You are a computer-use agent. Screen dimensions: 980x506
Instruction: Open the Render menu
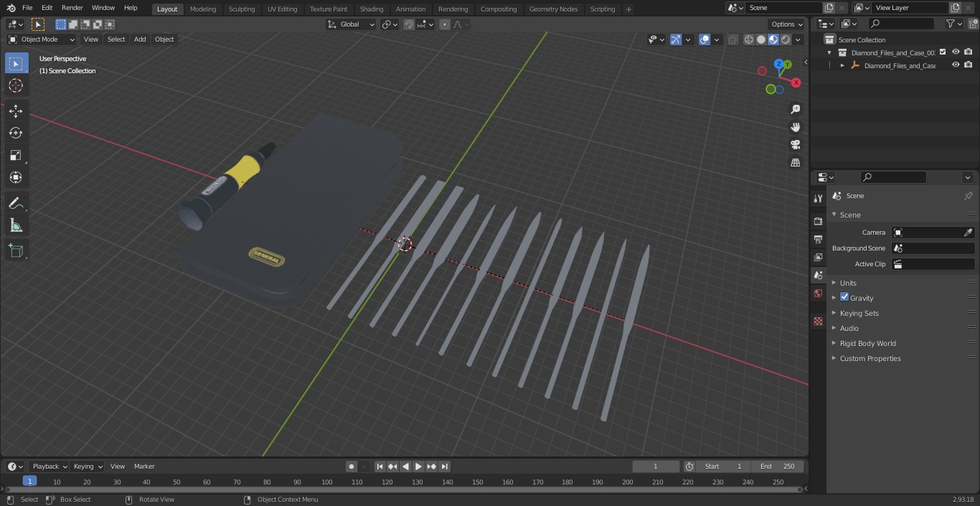[72, 8]
